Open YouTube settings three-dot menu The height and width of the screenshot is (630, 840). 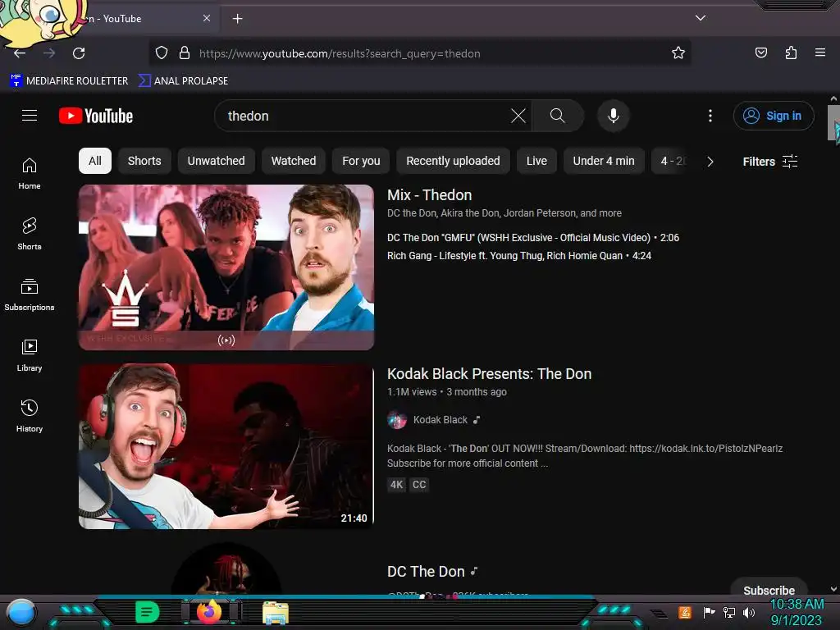click(710, 116)
